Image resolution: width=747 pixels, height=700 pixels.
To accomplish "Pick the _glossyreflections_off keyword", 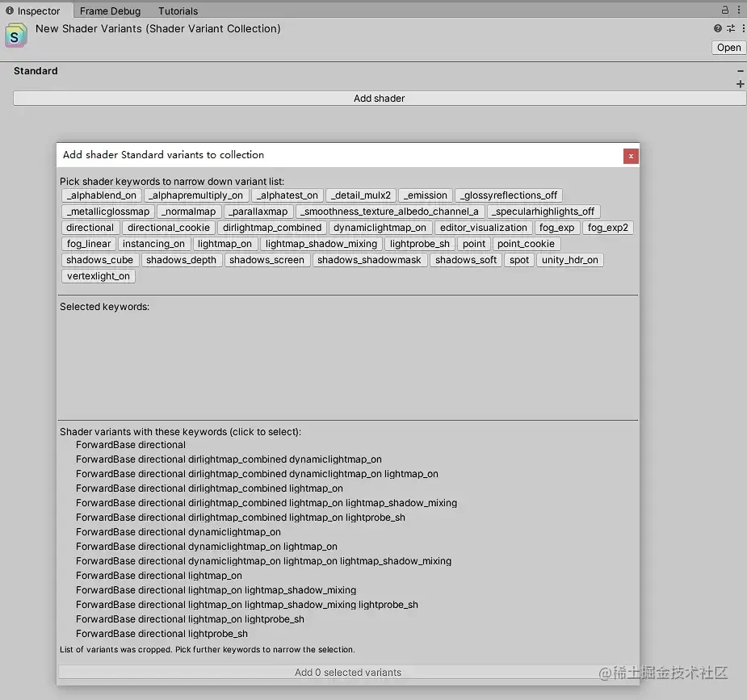I will (508, 195).
